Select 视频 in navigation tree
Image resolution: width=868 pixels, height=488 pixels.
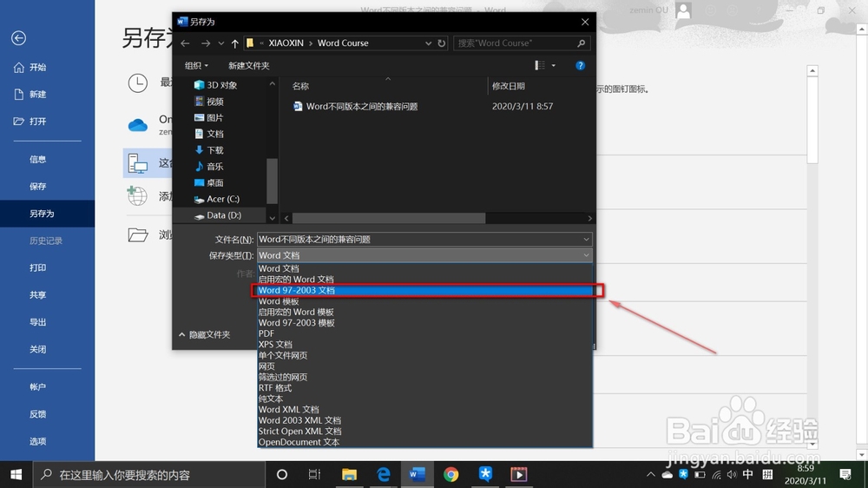pos(209,102)
